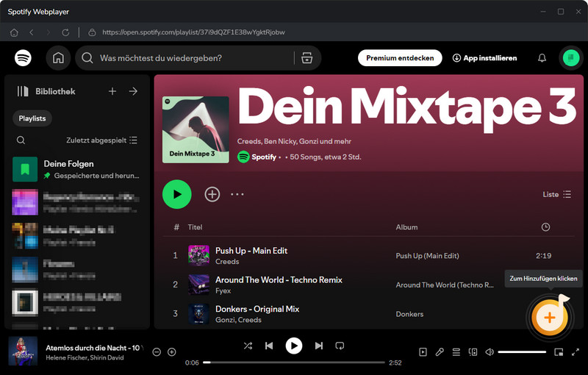Click Helene Fischer, Shirin David artist text
588x375 pixels.
tap(85, 358)
